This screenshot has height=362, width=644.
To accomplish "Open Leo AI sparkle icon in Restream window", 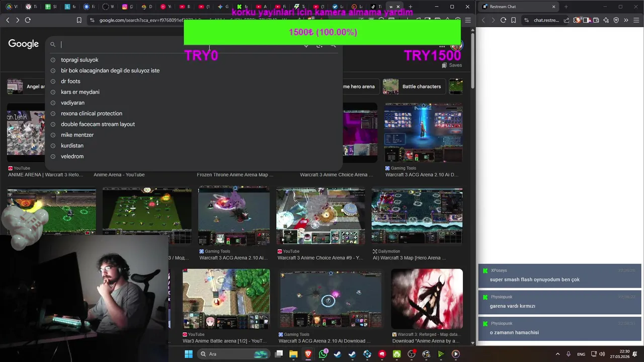I will (606, 20).
